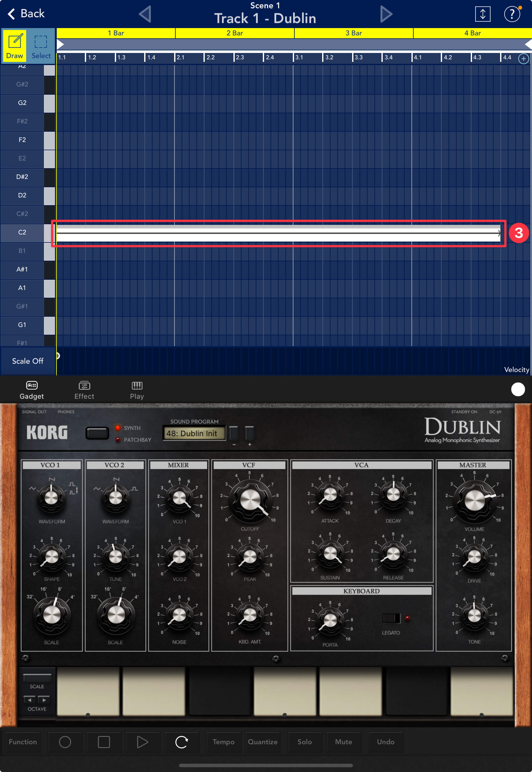Select the Draw pencil tool
The image size is (532, 772).
(14, 45)
